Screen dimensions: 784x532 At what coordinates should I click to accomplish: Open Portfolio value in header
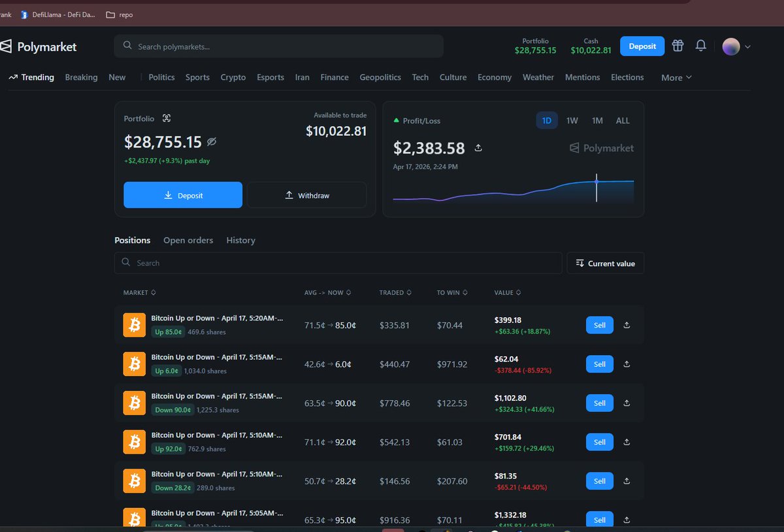click(x=535, y=46)
